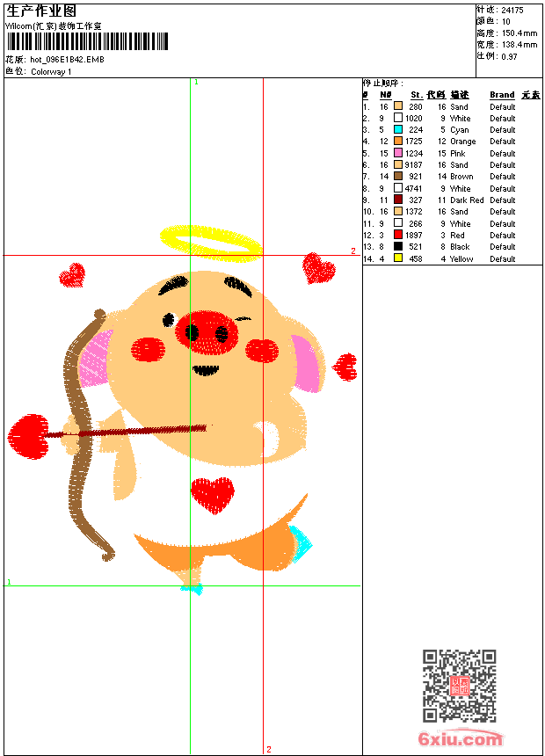Click the Red swatch beside 1897 stitches

[398, 235]
